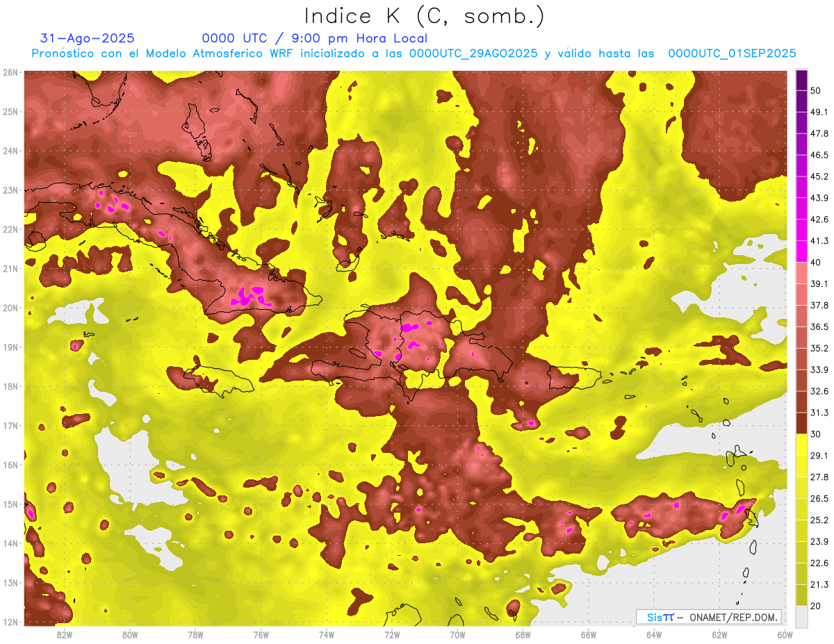Click the "20N" latitude axis label

click(10, 308)
